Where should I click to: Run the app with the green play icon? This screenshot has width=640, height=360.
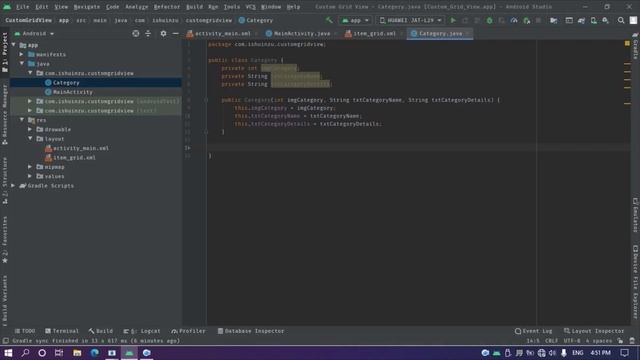pos(453,20)
